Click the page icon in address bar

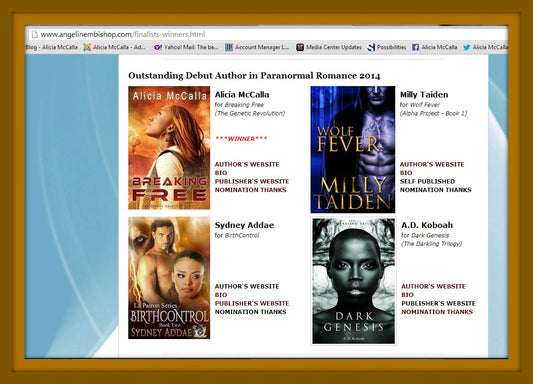point(34,34)
